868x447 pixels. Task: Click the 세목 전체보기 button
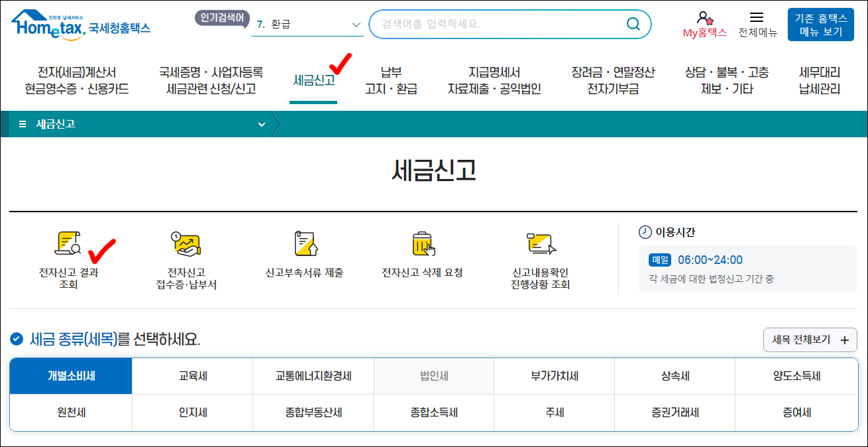(810, 339)
